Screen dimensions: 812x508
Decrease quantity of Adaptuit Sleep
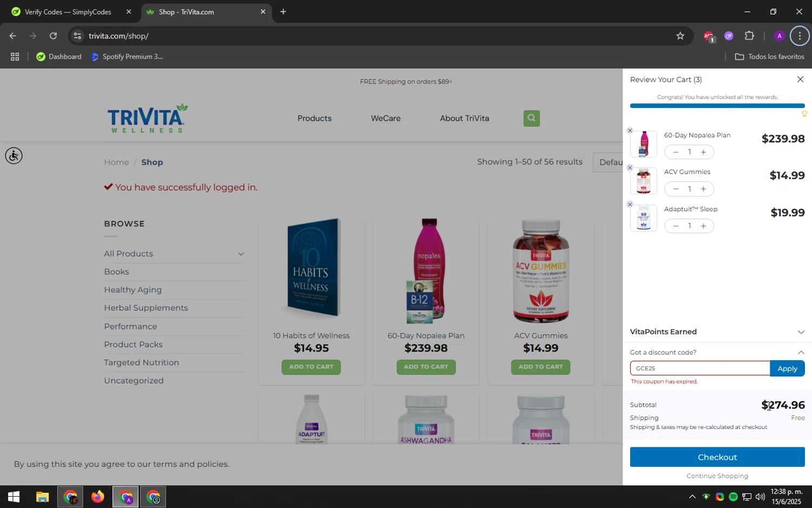click(676, 226)
